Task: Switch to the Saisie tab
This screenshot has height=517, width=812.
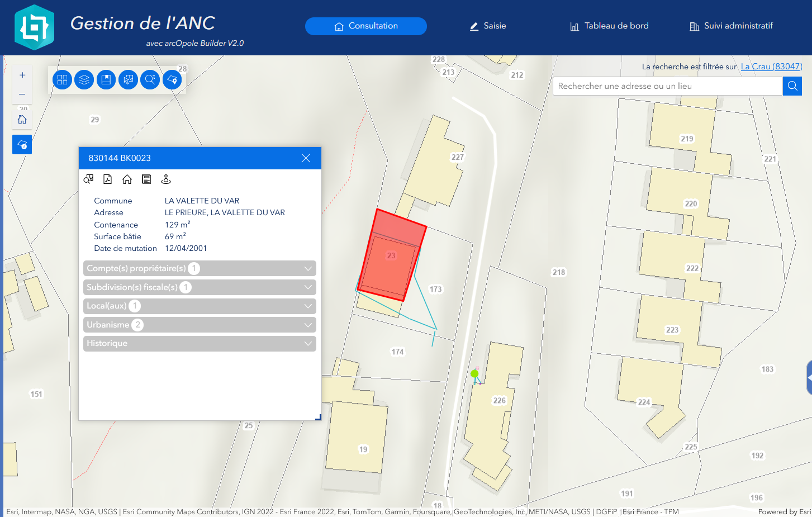Action: 488,26
